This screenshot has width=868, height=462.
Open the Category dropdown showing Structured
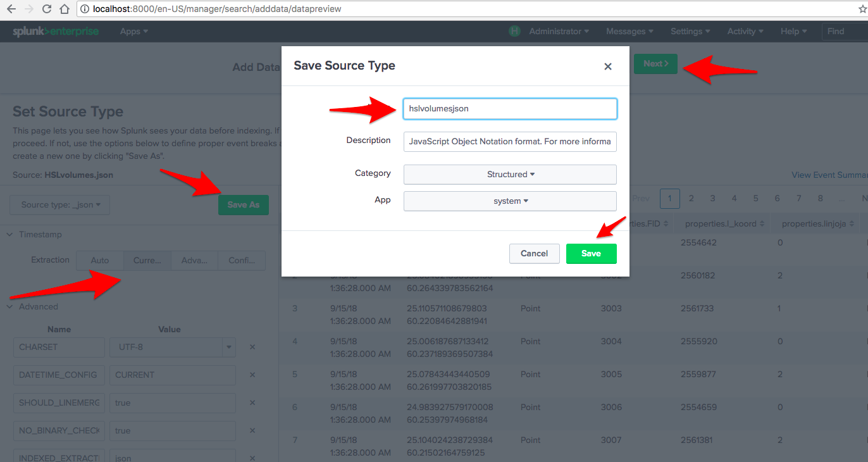coord(510,174)
